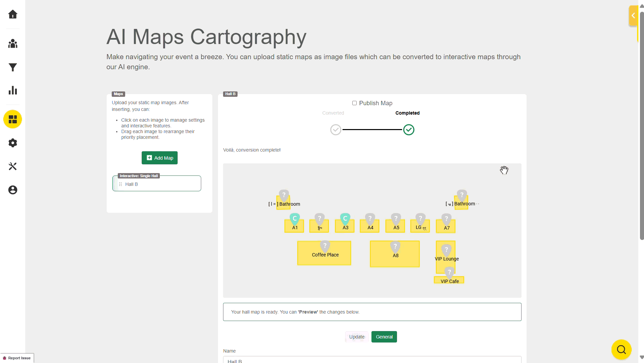Select the Hall B map item

point(157,184)
